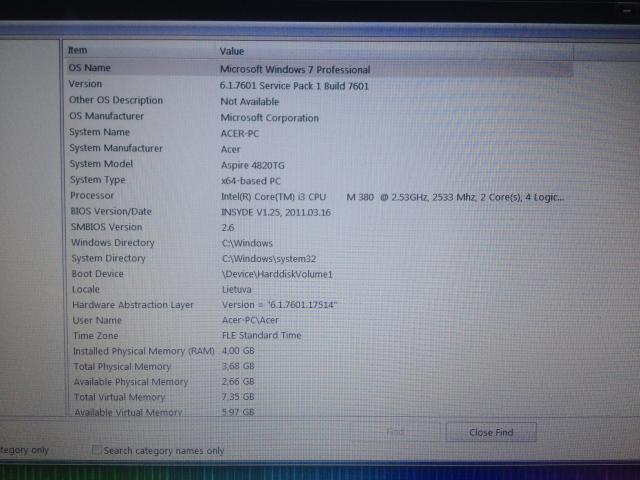Click the Item column header
The height and width of the screenshot is (480, 640).
pos(78,50)
